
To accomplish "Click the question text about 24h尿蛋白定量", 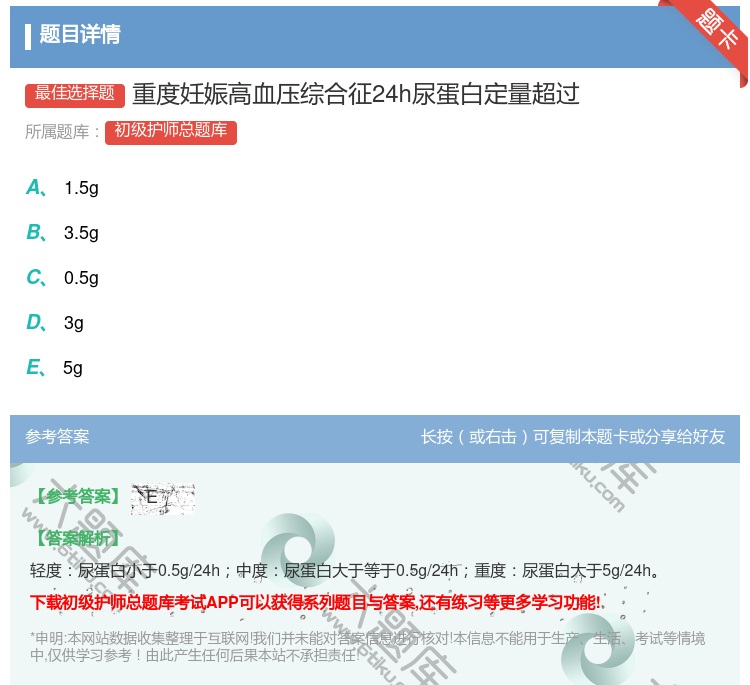I will click(355, 94).
